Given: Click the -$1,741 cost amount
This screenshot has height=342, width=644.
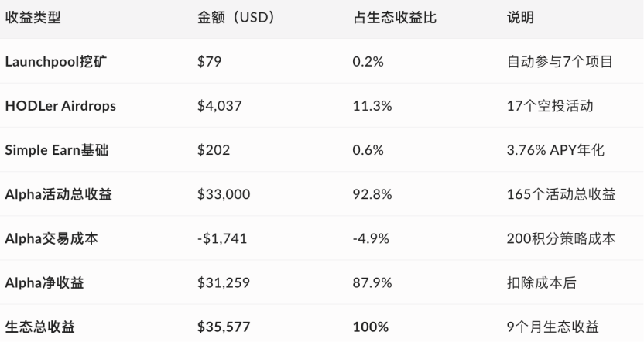Looking at the screenshot, I should pos(220,239).
